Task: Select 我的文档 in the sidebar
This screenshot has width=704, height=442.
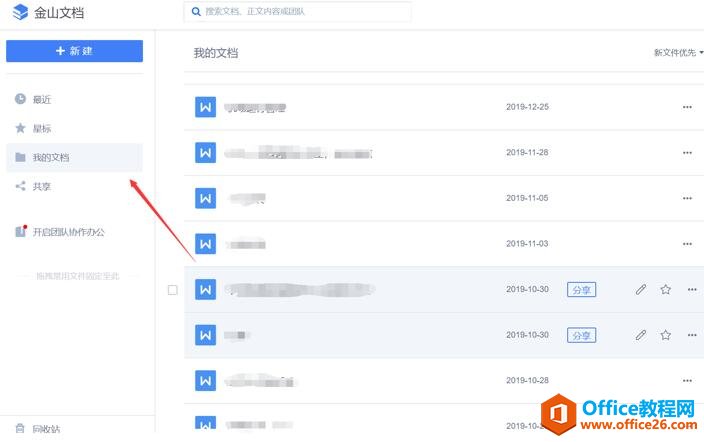Action: [74, 158]
